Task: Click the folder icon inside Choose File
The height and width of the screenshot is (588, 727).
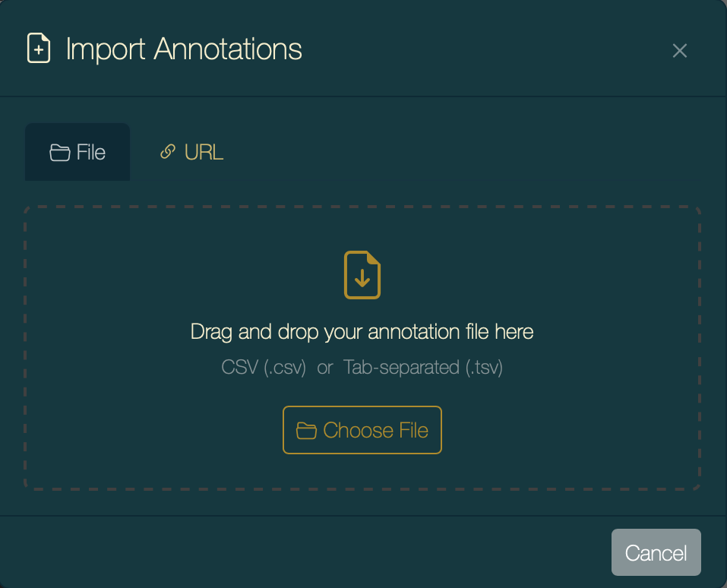Action: 306,431
